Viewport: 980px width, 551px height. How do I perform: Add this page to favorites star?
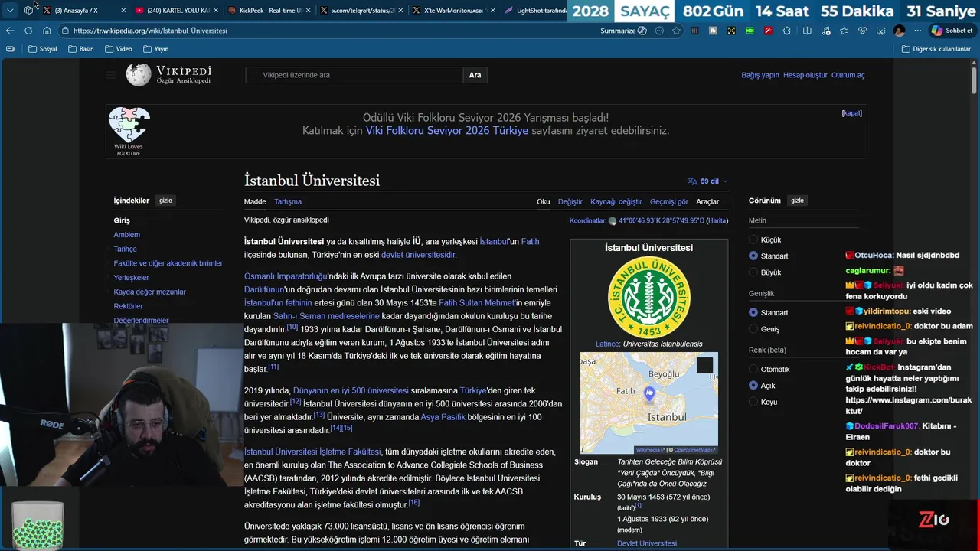pyautogui.click(x=676, y=31)
